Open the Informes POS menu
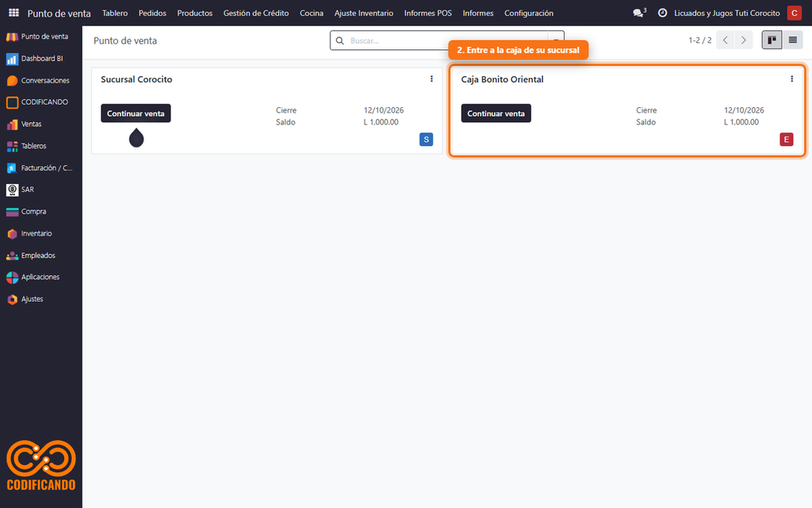Screen dimensions: 812x508 pyautogui.click(x=427, y=13)
